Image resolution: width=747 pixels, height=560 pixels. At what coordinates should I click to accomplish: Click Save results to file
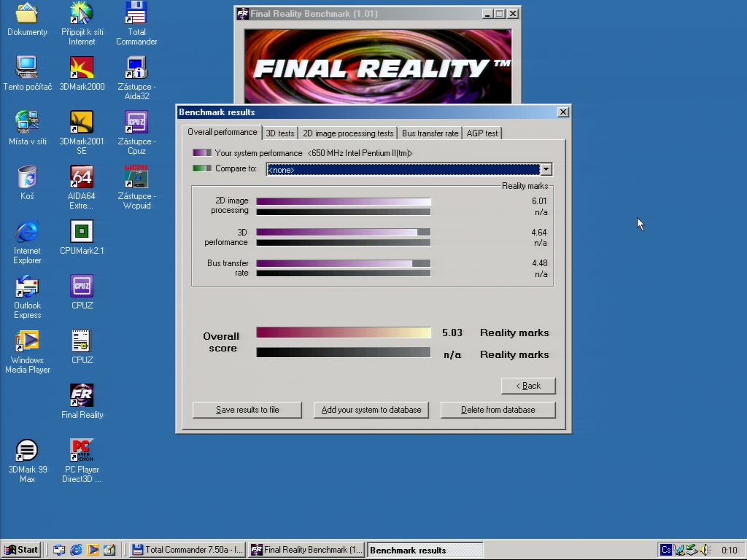click(247, 410)
